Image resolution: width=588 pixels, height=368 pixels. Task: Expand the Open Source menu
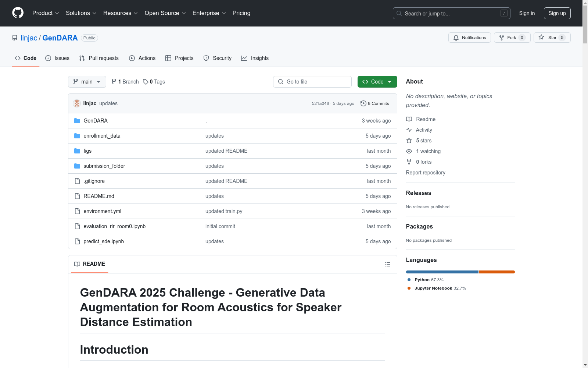[x=165, y=13]
